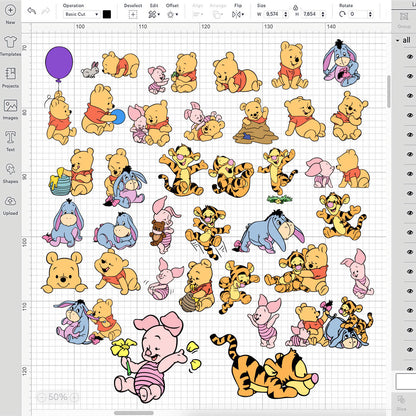Click the Redo arrow
Viewport: 416px width, 416px height.
click(x=46, y=11)
